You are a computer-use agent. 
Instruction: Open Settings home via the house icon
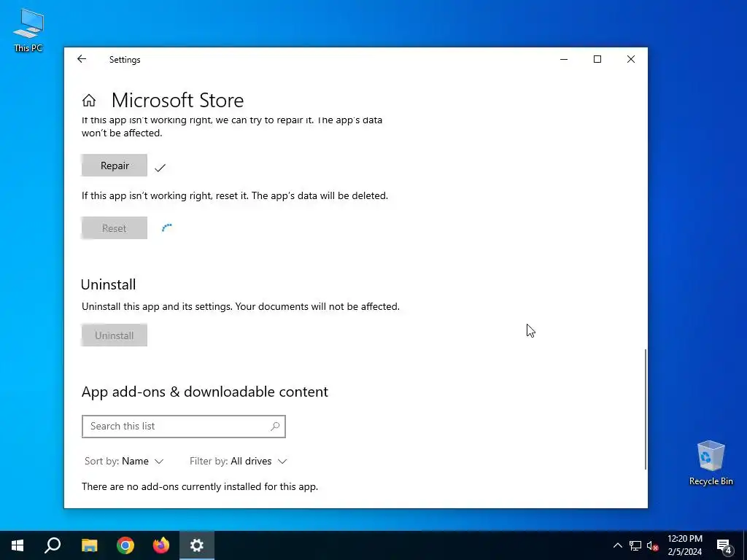(x=88, y=101)
